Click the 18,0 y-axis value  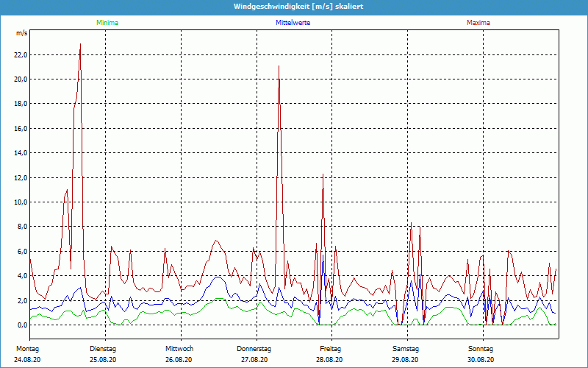21,104
